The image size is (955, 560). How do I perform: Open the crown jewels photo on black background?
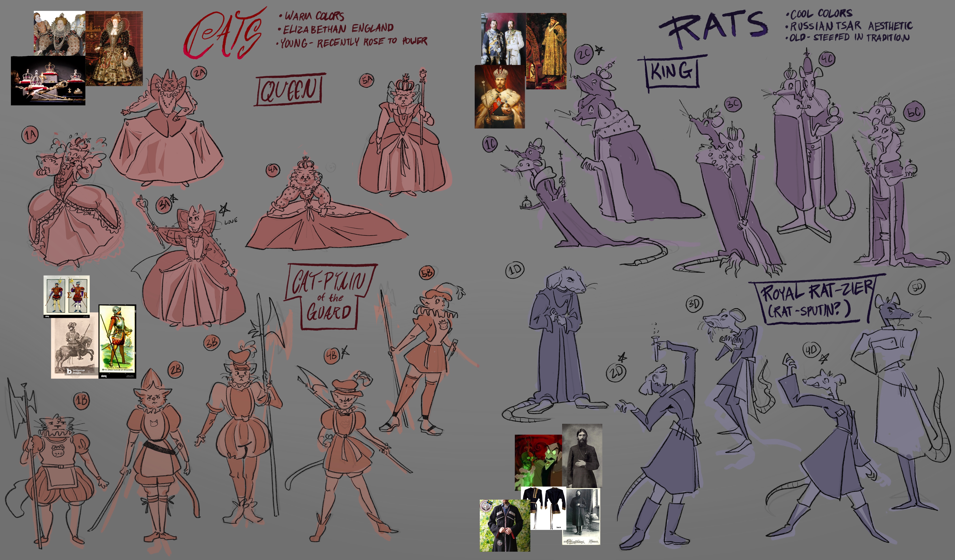point(48,81)
